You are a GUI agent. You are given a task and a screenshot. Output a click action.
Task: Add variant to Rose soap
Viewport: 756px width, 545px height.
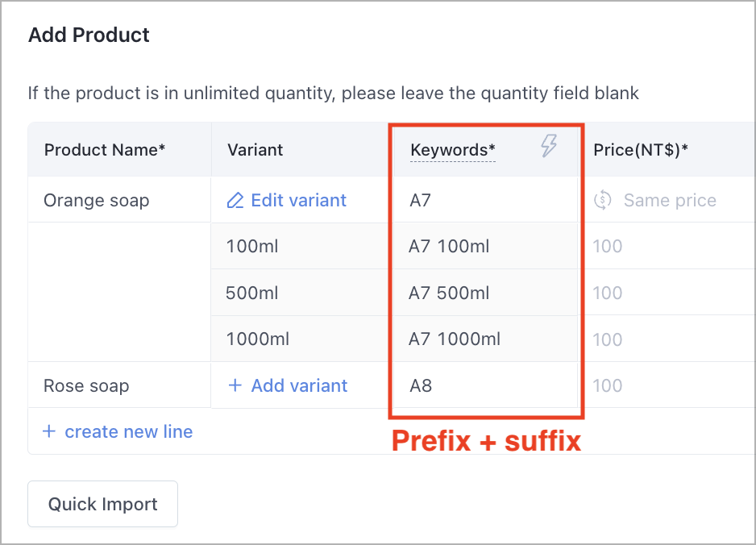coord(288,385)
